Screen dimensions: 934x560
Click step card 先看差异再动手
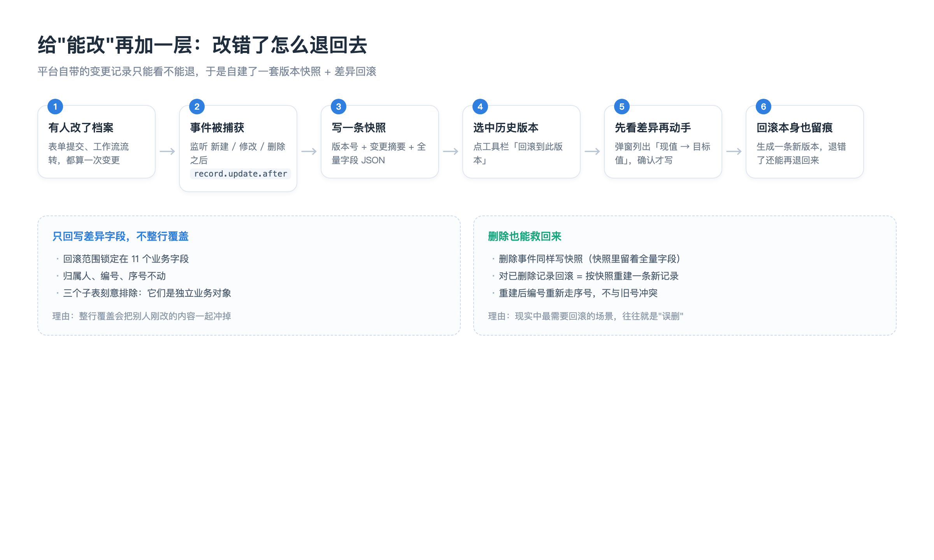point(663,142)
